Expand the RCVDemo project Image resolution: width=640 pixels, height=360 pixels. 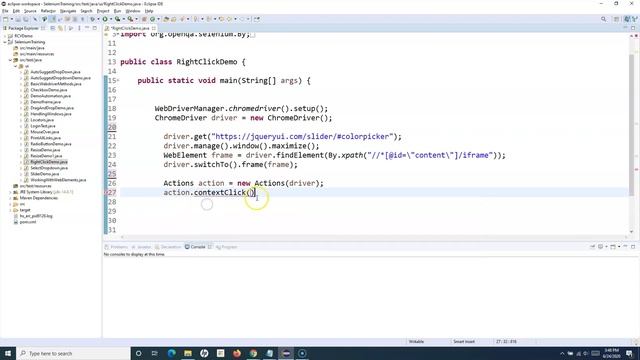coord(5,36)
